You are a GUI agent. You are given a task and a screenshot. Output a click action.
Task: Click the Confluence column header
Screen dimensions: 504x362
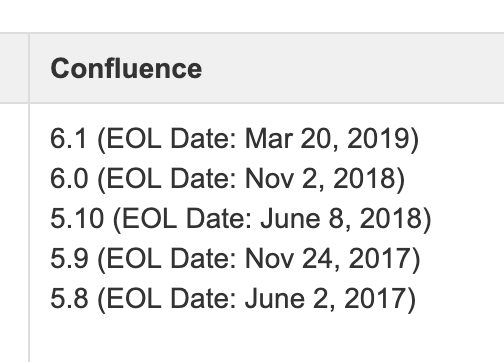[126, 68]
